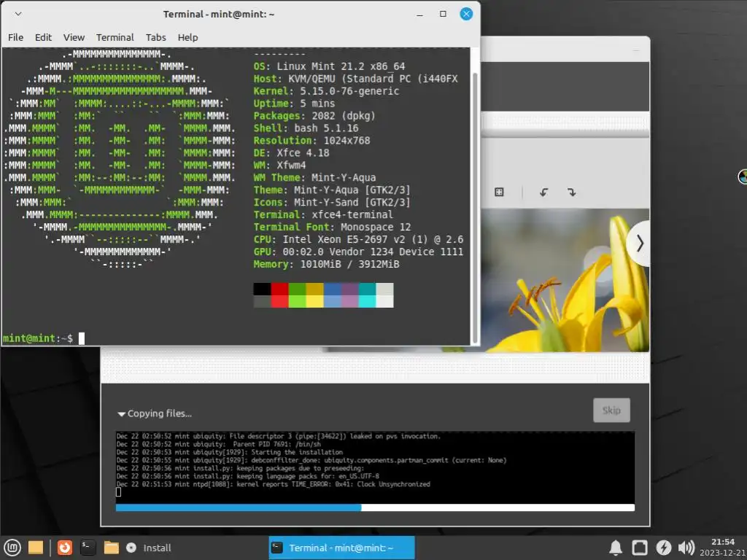
Task: Minimize the Terminal window
Action: [x=419, y=15]
